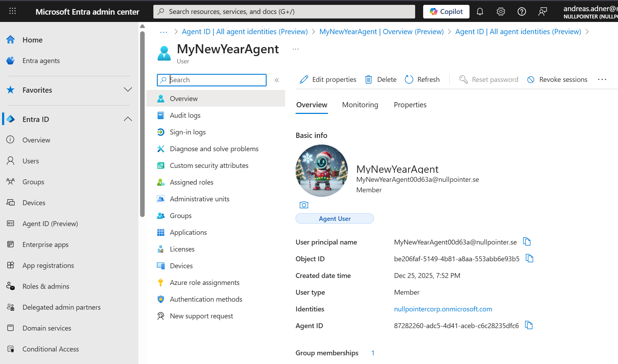Open portal settings gear icon
Screen dimensions: 618x364
[x=501, y=11]
